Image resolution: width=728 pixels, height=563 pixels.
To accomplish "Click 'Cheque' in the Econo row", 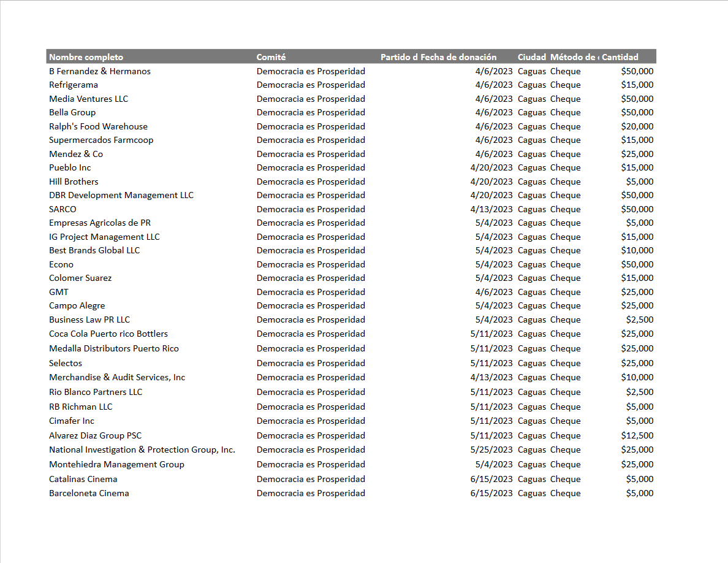I will pyautogui.click(x=565, y=264).
